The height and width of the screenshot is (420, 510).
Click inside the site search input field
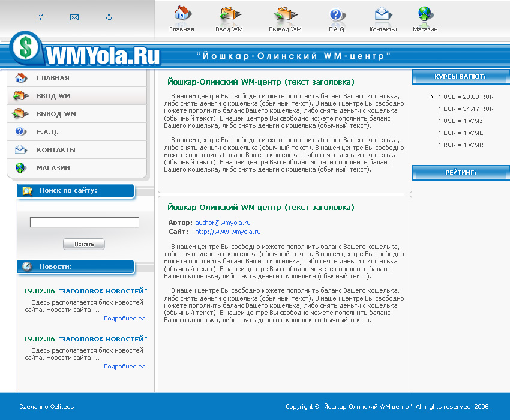tap(83, 222)
